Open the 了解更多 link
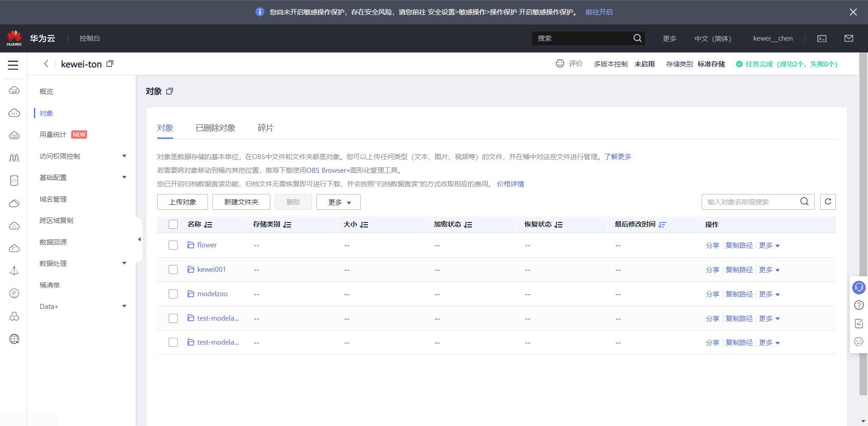 pyautogui.click(x=618, y=156)
